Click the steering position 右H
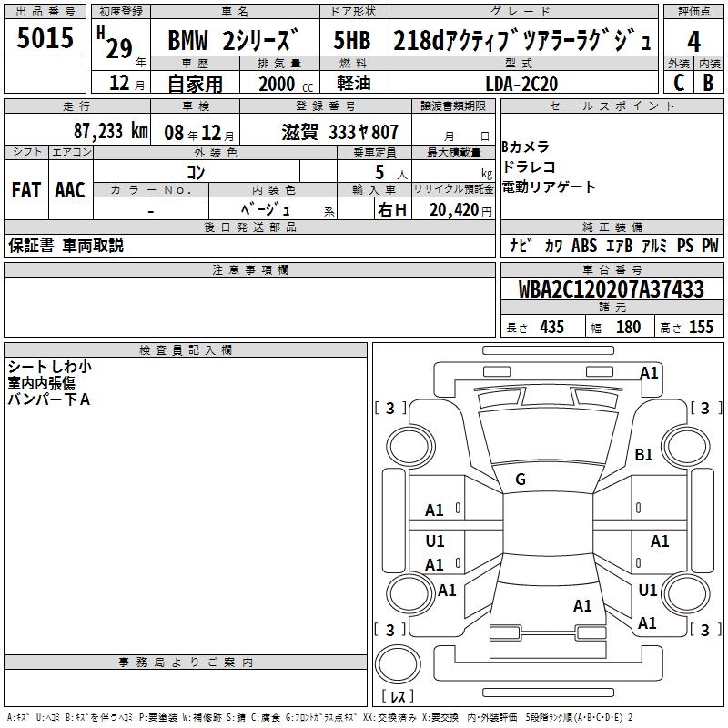The image size is (728, 728). (392, 210)
